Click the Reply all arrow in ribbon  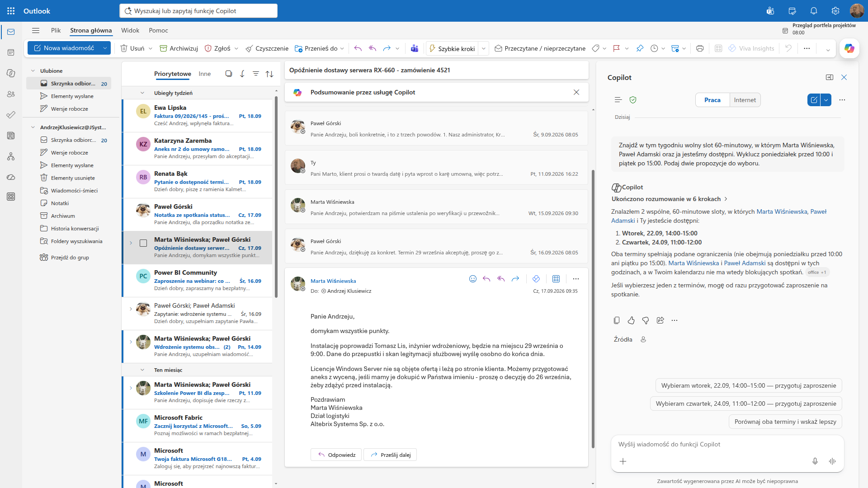[373, 48]
